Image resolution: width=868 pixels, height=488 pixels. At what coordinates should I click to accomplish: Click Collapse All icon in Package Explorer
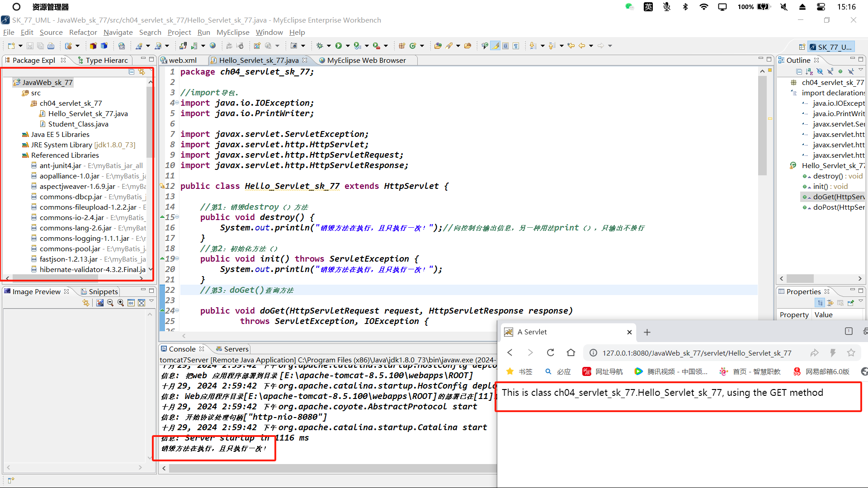pos(132,72)
